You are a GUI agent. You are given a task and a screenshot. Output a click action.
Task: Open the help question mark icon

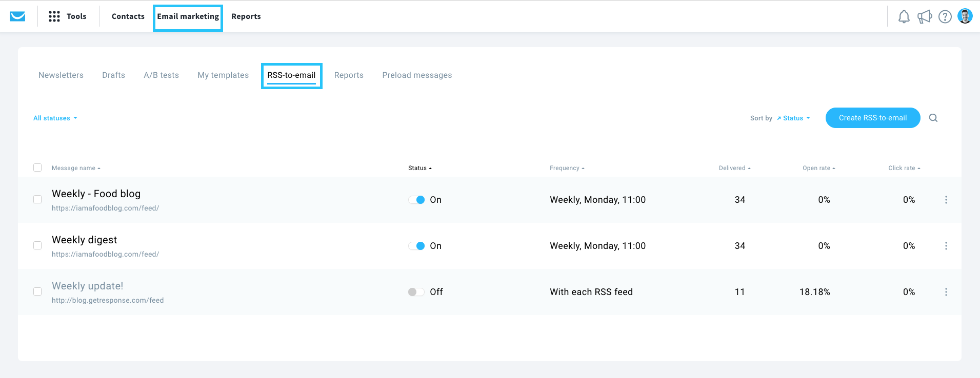click(x=945, y=17)
